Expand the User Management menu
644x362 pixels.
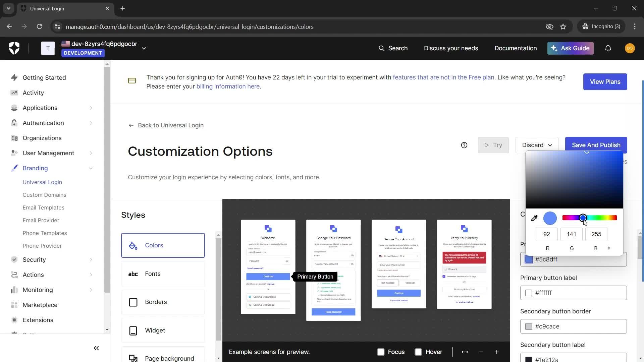tap(91, 153)
